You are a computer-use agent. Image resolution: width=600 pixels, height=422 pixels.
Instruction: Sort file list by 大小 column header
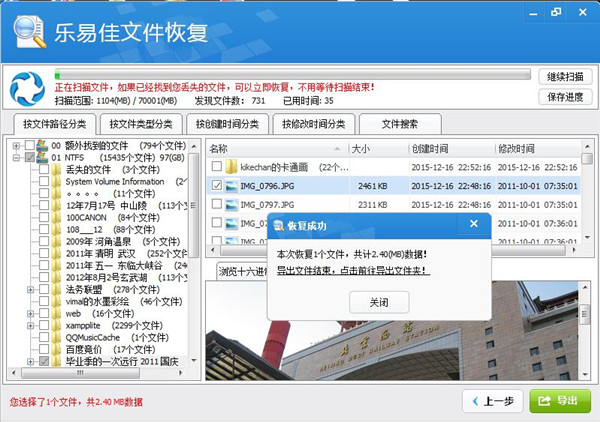coord(361,147)
